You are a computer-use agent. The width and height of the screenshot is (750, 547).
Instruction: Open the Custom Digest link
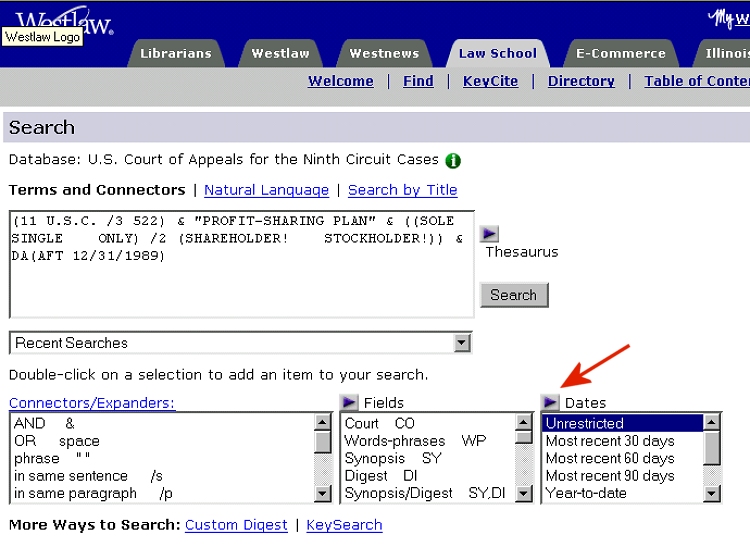click(236, 525)
